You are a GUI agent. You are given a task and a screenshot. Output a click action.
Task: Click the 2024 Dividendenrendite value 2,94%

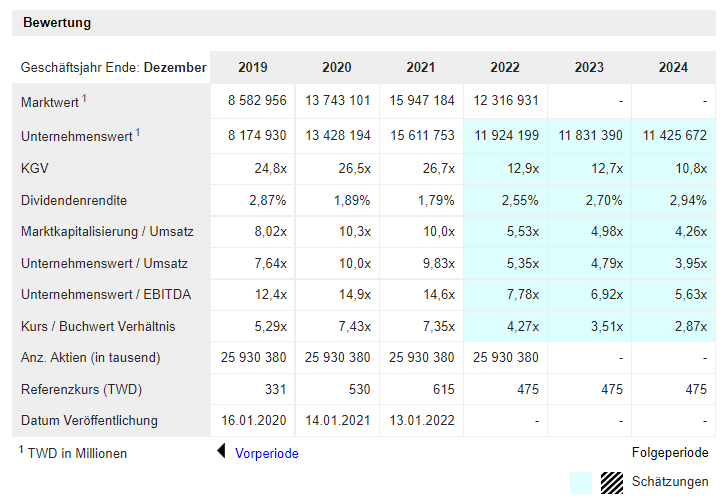click(x=687, y=200)
